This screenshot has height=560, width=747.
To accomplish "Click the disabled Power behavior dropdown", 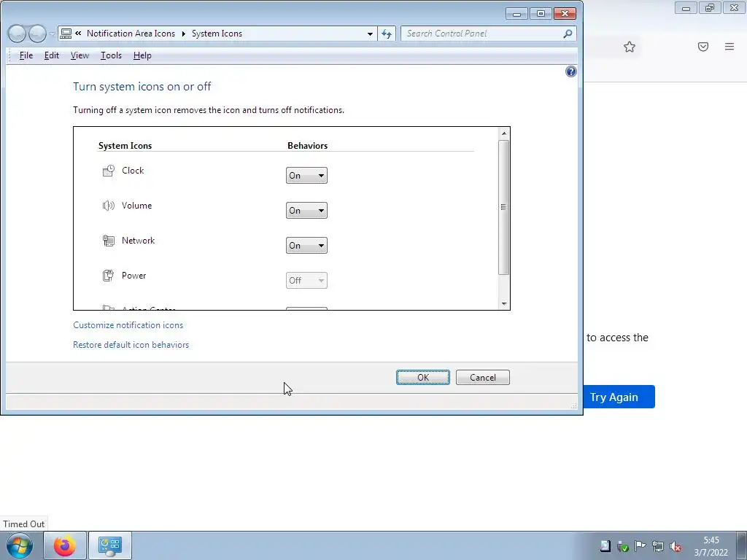I will click(306, 281).
